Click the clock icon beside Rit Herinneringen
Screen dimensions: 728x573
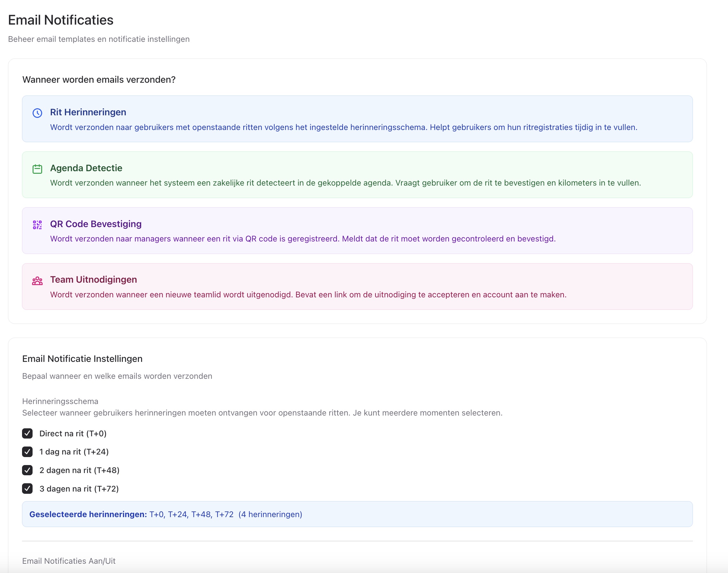tap(37, 113)
